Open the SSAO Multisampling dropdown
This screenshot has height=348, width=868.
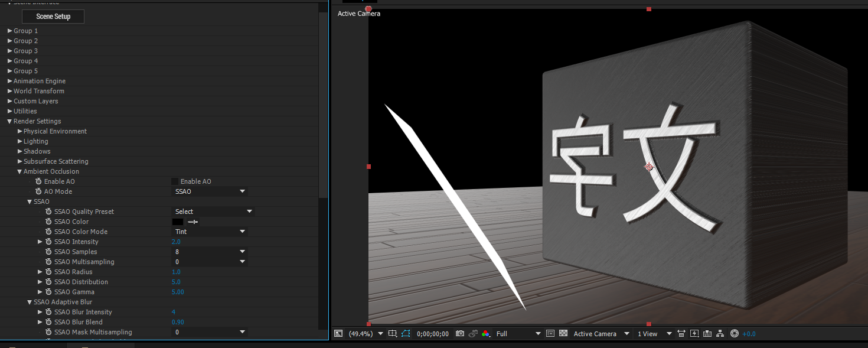(x=210, y=262)
